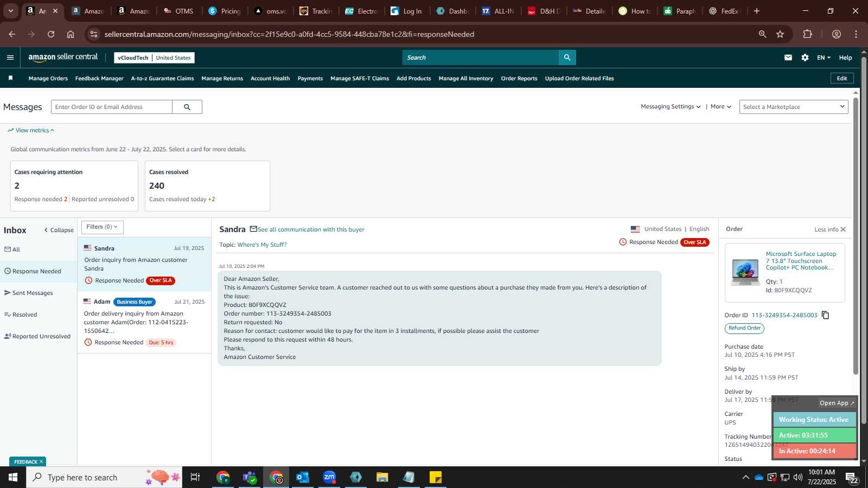Expand the Filters (0) dropdown
The height and width of the screenshot is (488, 868).
pos(103,227)
